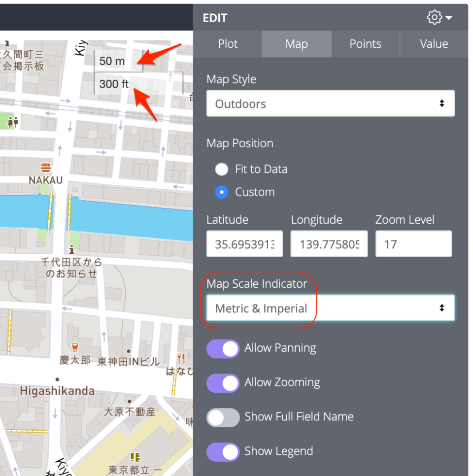The image size is (473, 476).
Task: Switch to the Points tab
Action: pos(365,44)
